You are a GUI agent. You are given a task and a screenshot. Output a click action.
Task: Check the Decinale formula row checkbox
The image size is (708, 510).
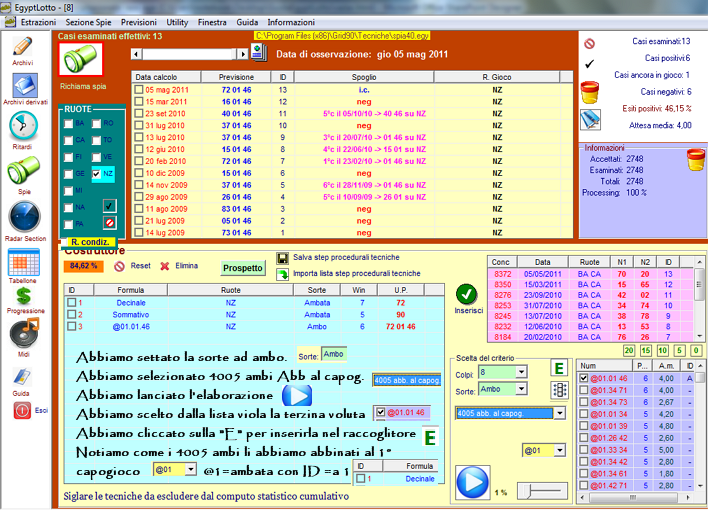pyautogui.click(x=71, y=302)
